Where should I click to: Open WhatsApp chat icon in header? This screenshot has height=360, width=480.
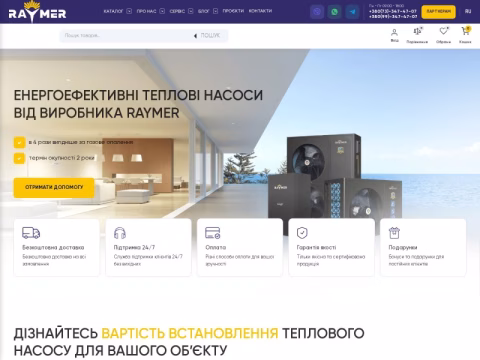click(334, 12)
